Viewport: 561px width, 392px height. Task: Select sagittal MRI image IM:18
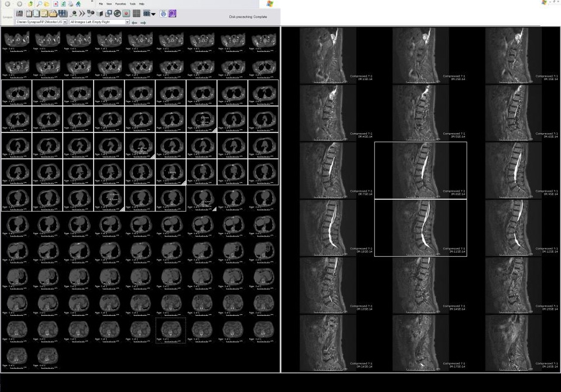point(514,342)
